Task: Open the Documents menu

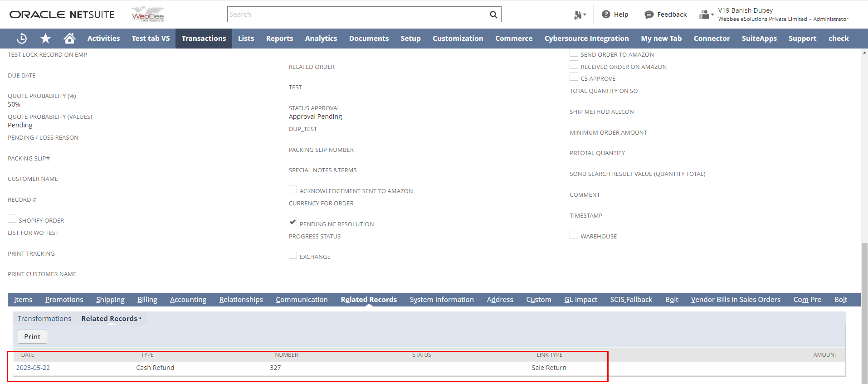Action: pyautogui.click(x=369, y=39)
